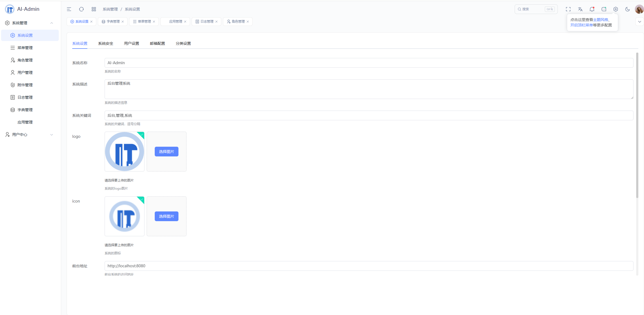Click the refresh page icon
The width and height of the screenshot is (644, 315).
pos(81,9)
